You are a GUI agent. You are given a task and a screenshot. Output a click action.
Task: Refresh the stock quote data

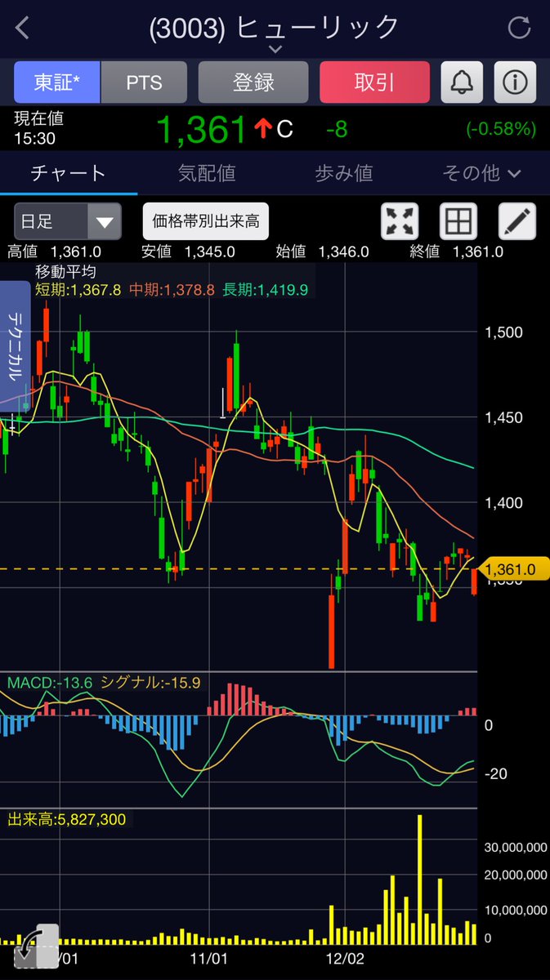(x=519, y=28)
